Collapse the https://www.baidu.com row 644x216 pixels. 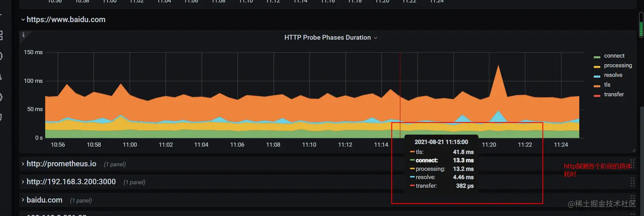tap(23, 20)
